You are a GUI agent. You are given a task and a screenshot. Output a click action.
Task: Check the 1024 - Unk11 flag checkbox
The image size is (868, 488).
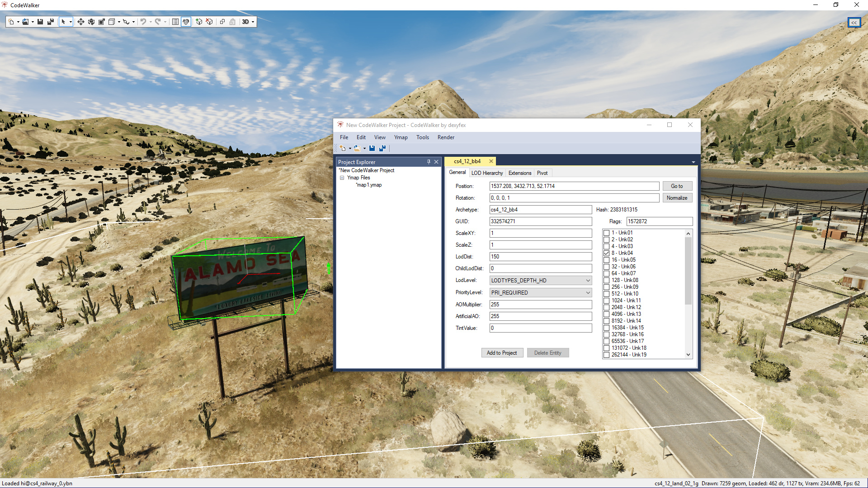(x=607, y=300)
